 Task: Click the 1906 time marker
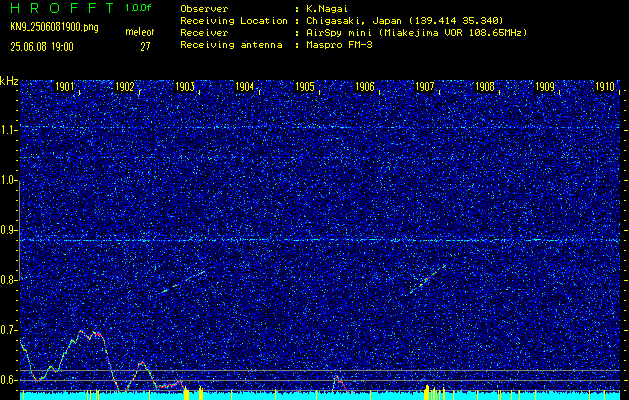tap(365, 87)
